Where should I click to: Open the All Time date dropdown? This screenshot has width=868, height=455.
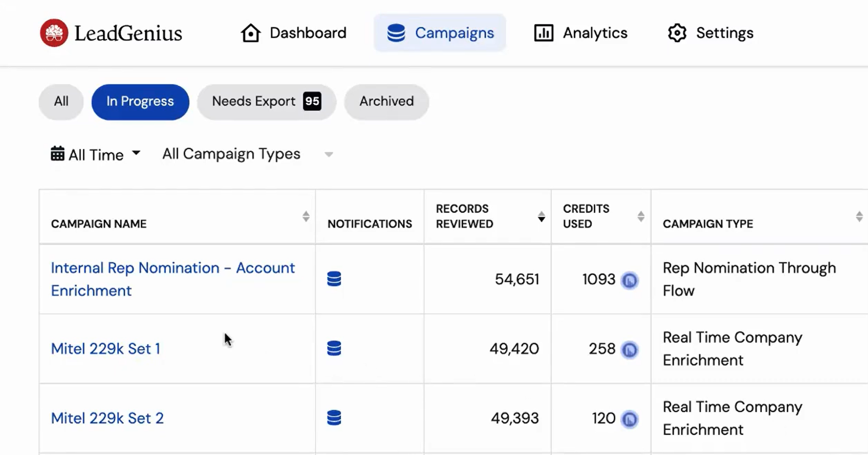[x=95, y=154]
